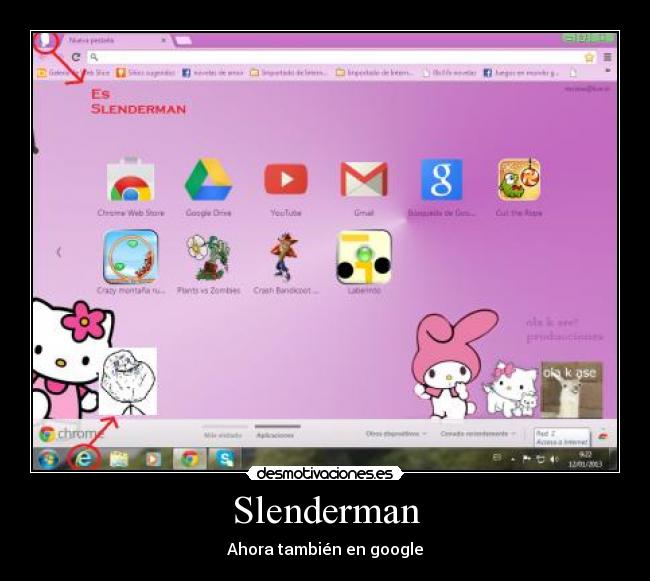
Task: Switch to Chrome in the taskbar
Action: click(189, 459)
